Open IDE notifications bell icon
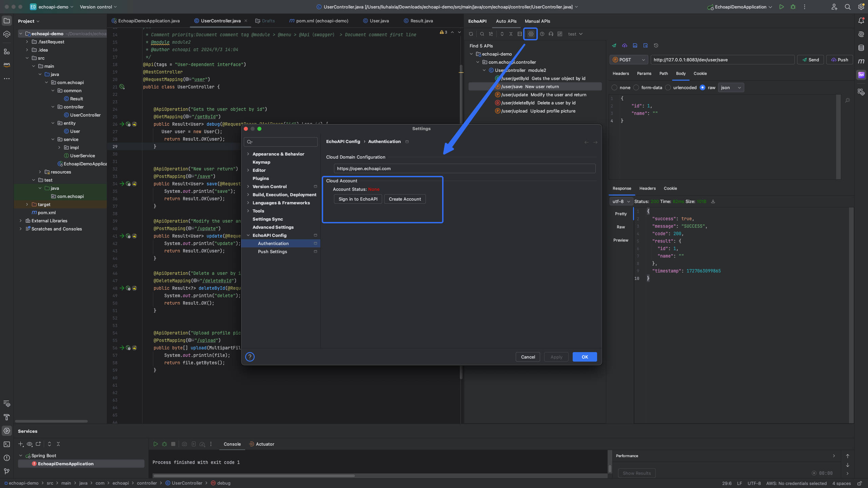Image resolution: width=868 pixels, height=488 pixels. tap(861, 21)
